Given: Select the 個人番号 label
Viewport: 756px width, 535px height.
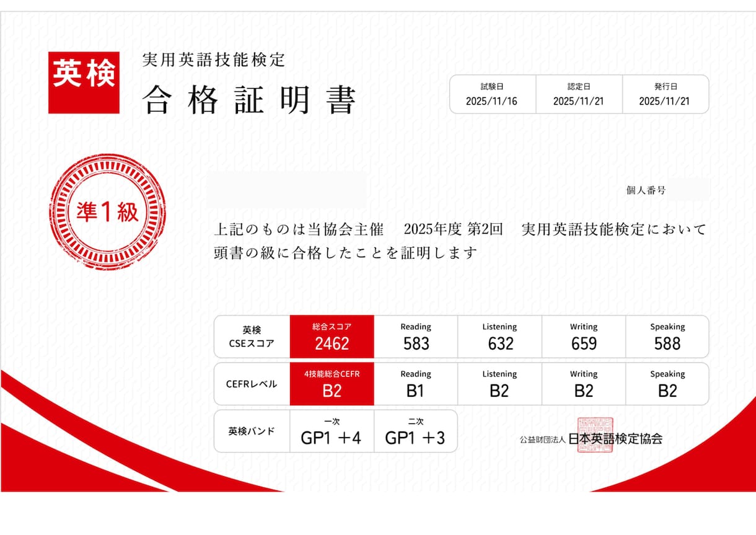Looking at the screenshot, I should pos(646,190).
